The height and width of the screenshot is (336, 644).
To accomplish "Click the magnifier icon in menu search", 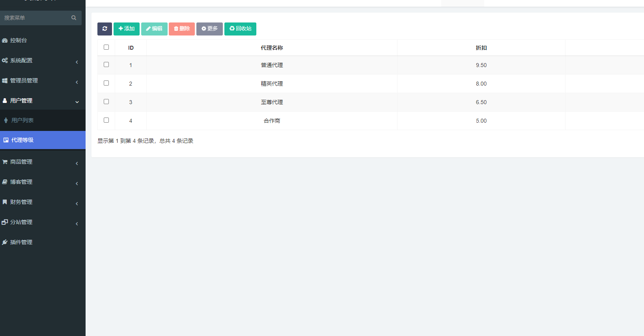I will tap(74, 18).
